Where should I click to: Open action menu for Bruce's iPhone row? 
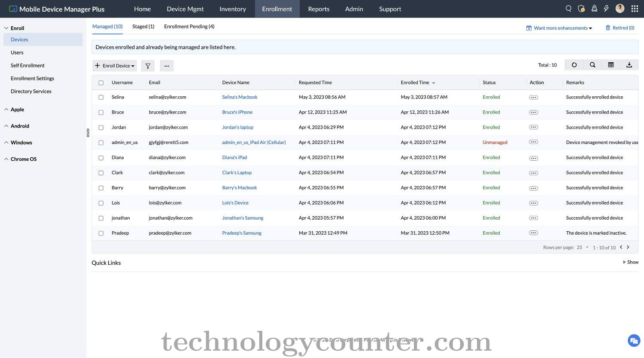533,113
